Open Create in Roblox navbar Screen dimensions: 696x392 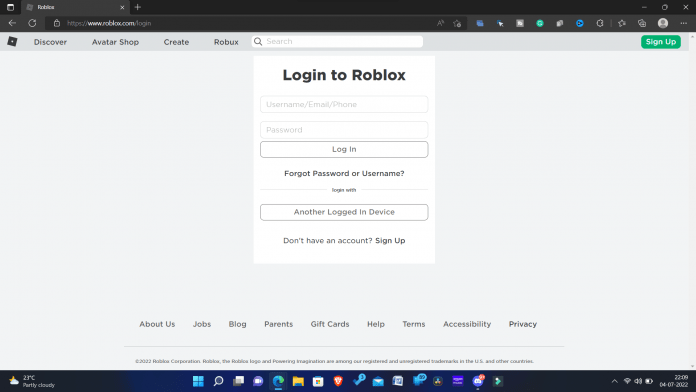(x=176, y=42)
